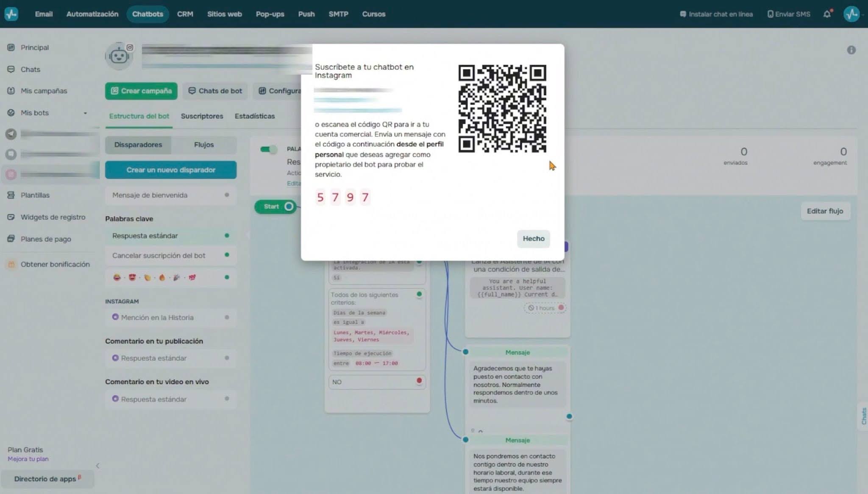Open the vertical Chats side tab
This screenshot has width=868, height=494.
point(863,416)
